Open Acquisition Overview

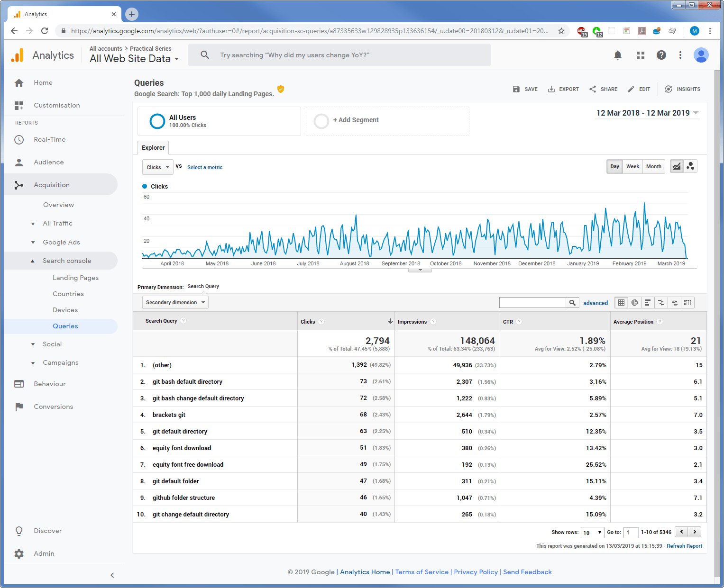pyautogui.click(x=58, y=205)
